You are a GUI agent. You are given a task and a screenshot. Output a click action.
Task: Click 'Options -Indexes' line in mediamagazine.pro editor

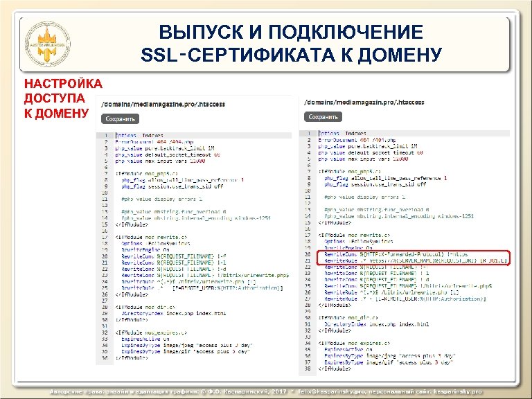(139, 135)
